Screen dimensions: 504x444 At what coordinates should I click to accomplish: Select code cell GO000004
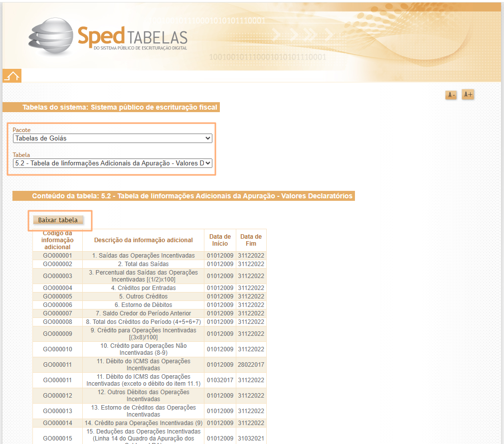(57, 288)
